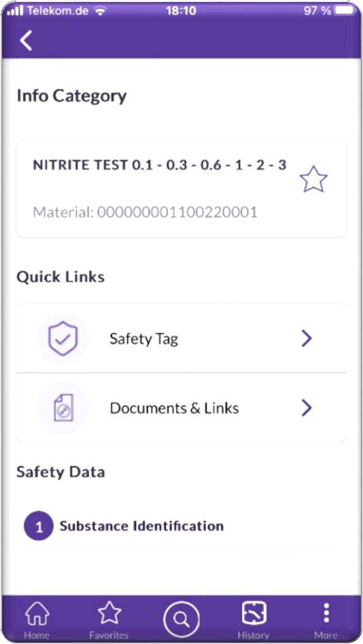Click the number 1 circle badge
The height and width of the screenshot is (644, 363).
[x=39, y=526]
